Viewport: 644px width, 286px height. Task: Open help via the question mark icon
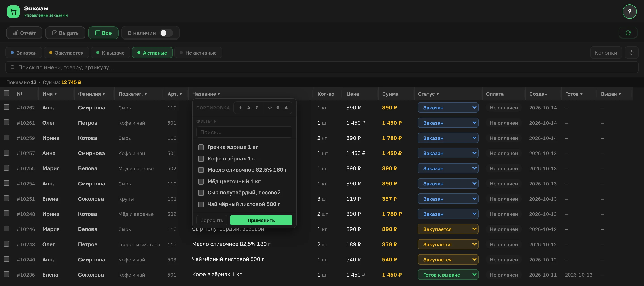[629, 11]
